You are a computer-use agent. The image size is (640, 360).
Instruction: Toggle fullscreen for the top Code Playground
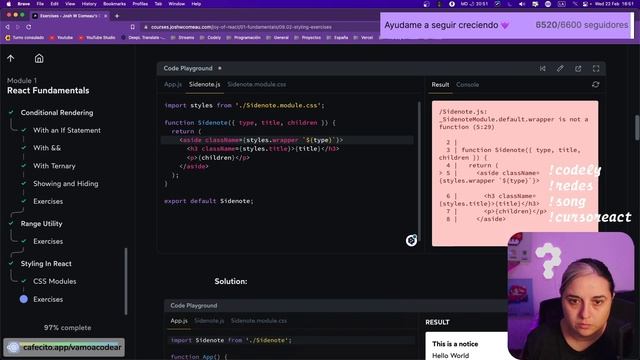[x=596, y=69]
